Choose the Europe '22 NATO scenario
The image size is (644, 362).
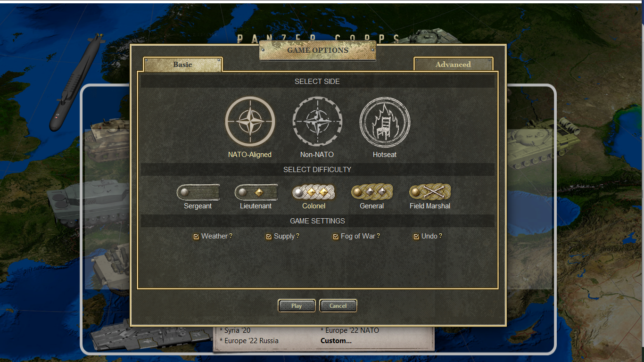(x=352, y=330)
